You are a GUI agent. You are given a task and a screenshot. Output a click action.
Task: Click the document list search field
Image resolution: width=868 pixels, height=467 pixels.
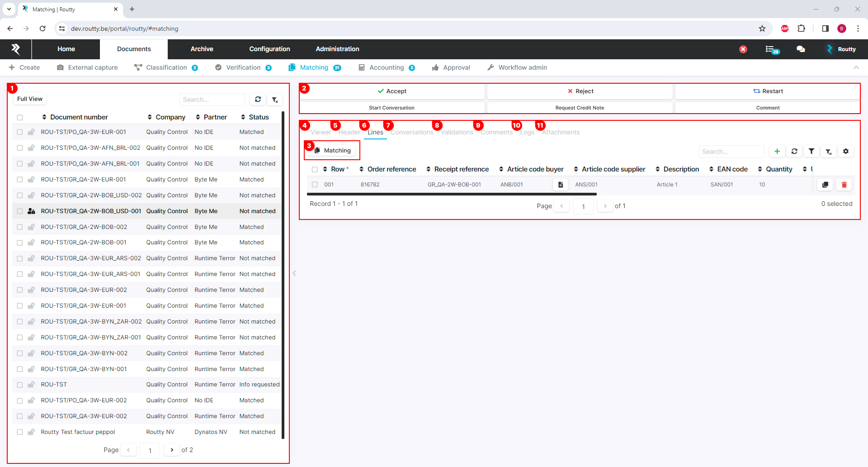coord(212,100)
